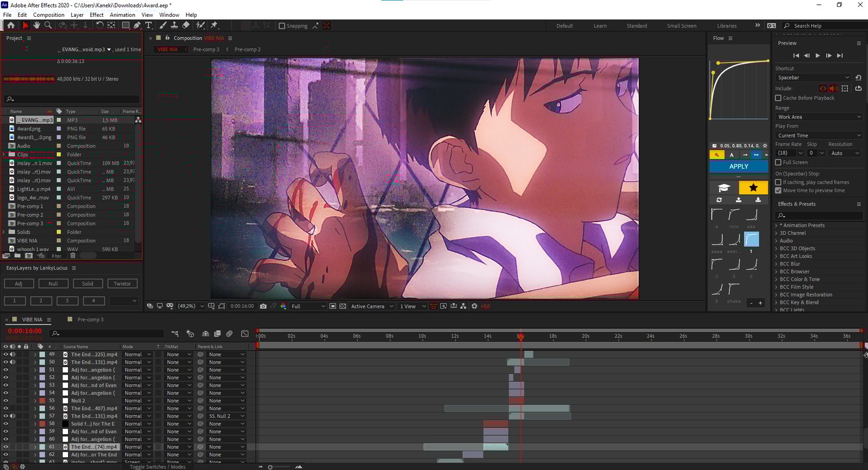
Task: Enable Cache Before Playback
Action: click(778, 98)
